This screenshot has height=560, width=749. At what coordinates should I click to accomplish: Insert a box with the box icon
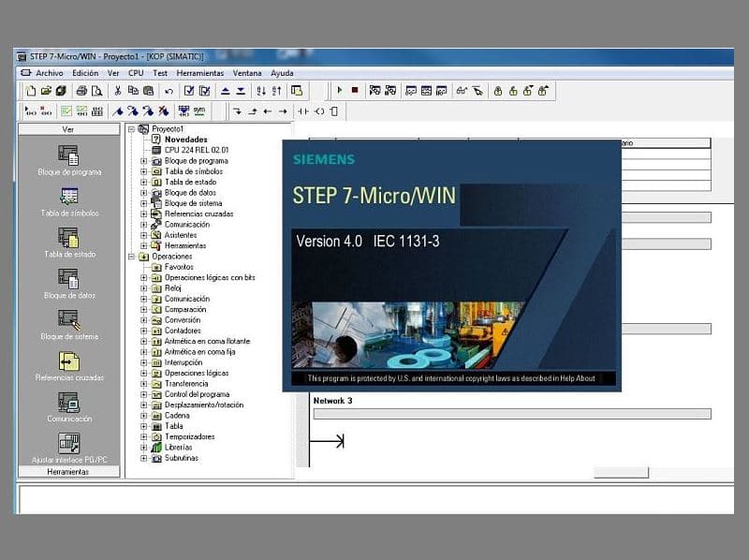click(x=334, y=111)
